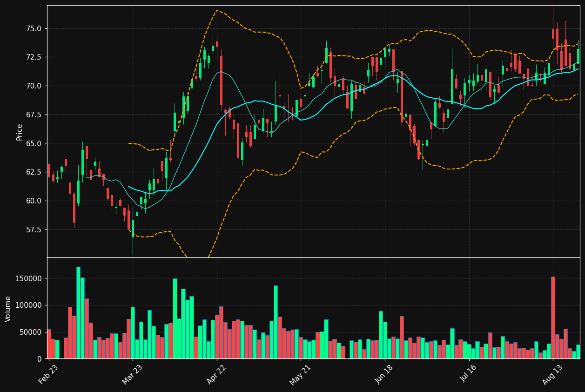Viewport: 585px width, 392px height.
Task: Select the 70.0 price tick label
Action: pos(33,86)
